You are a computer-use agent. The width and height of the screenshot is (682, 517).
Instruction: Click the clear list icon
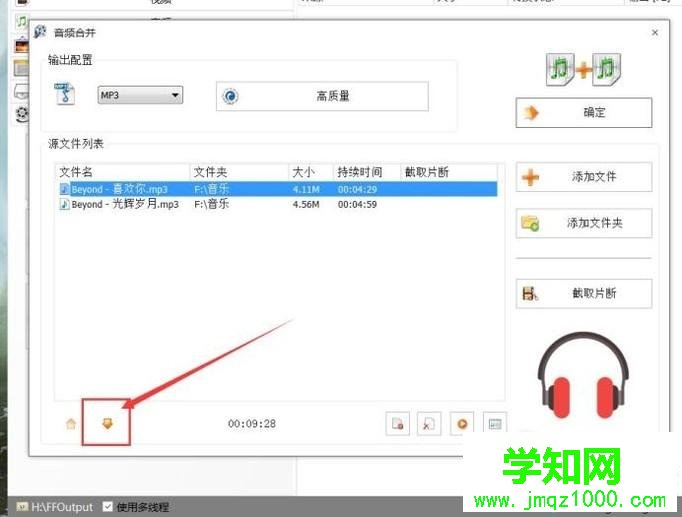(x=398, y=424)
